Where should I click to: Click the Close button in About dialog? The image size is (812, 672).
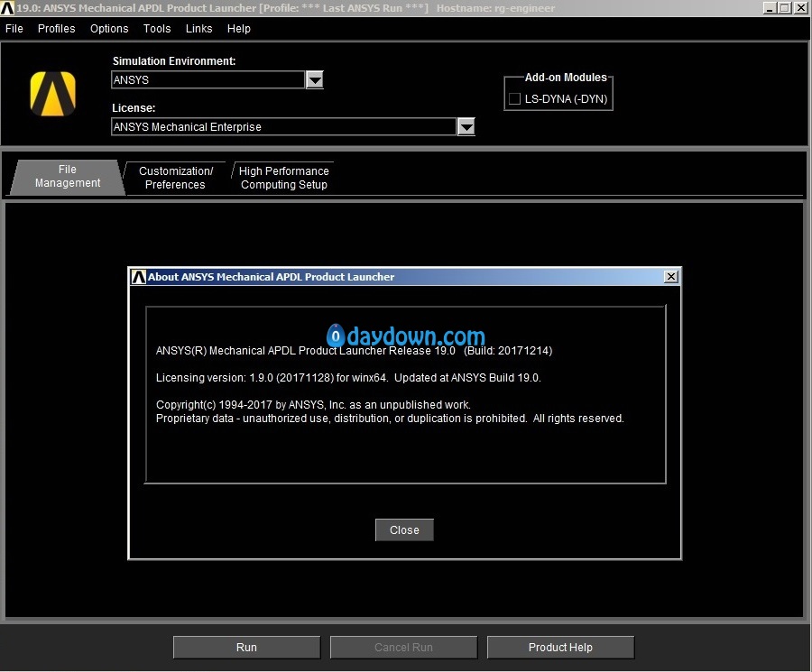[404, 530]
